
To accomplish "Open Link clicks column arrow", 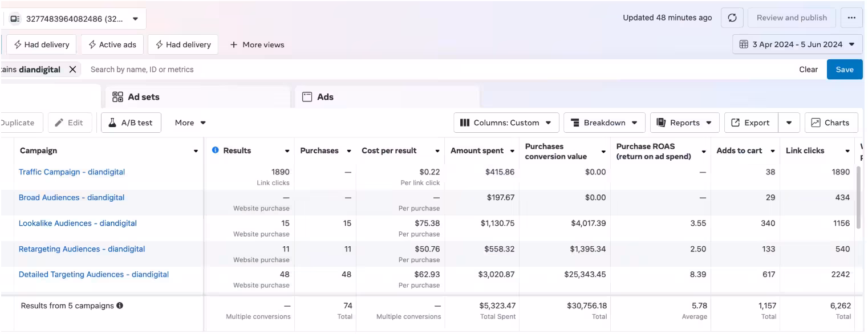I will coord(847,151).
